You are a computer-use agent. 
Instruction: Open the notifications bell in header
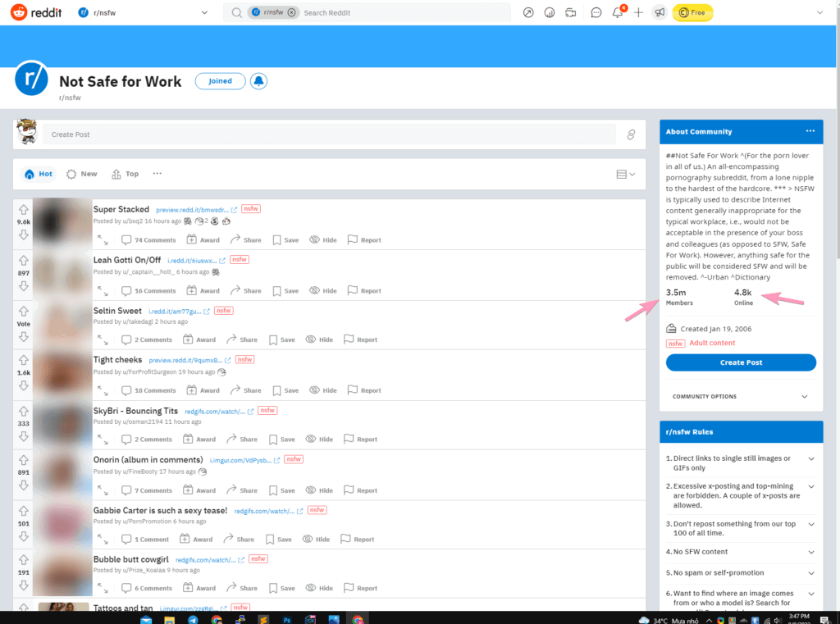(618, 12)
